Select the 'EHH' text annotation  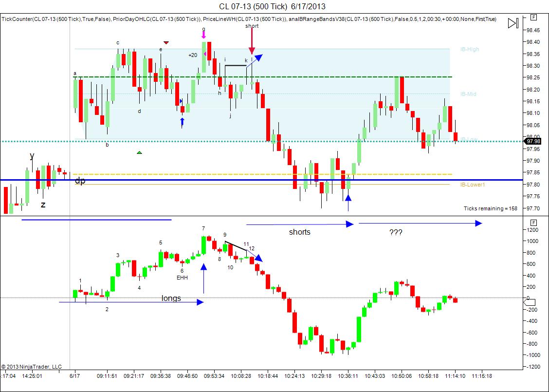coord(182,278)
